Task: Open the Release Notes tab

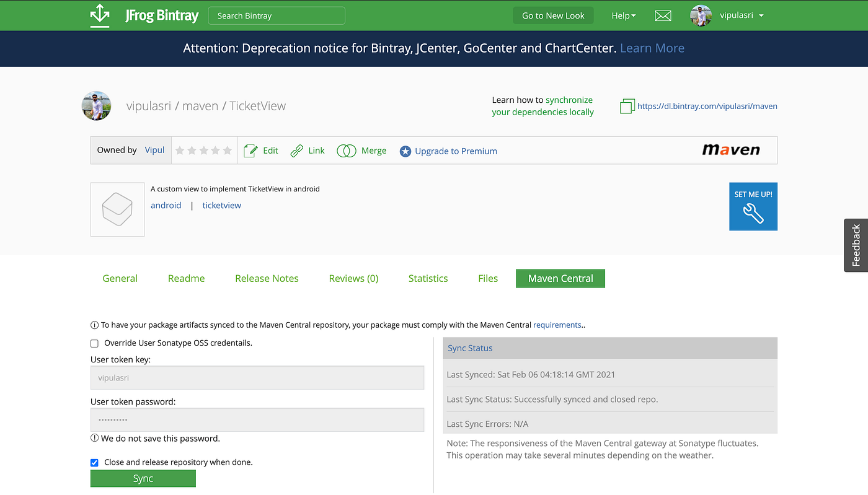Action: [267, 278]
